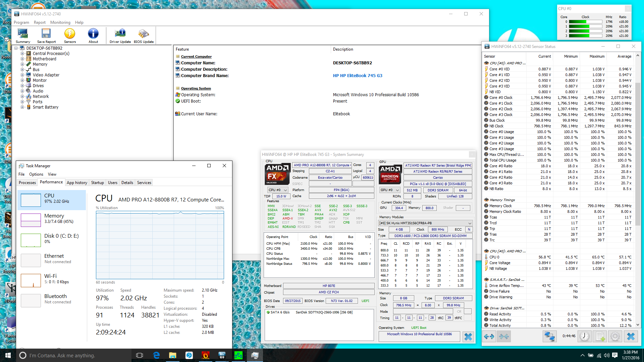Open the Action Center notification icon
Screen dimensions: 644x362
tap(615, 355)
